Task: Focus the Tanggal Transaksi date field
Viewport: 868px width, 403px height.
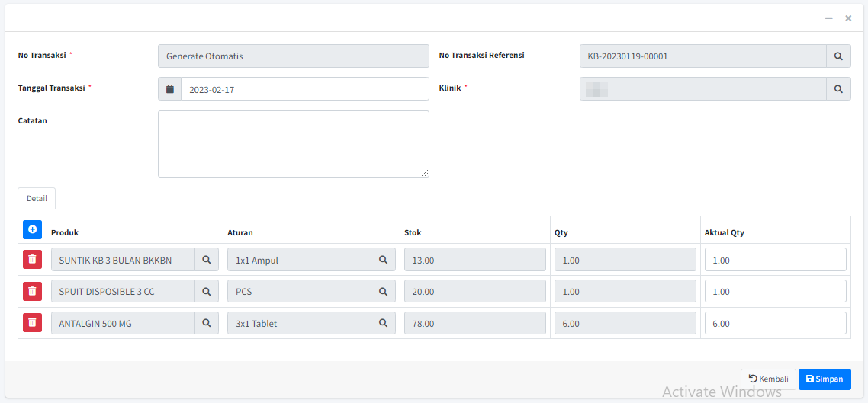Action: point(304,89)
